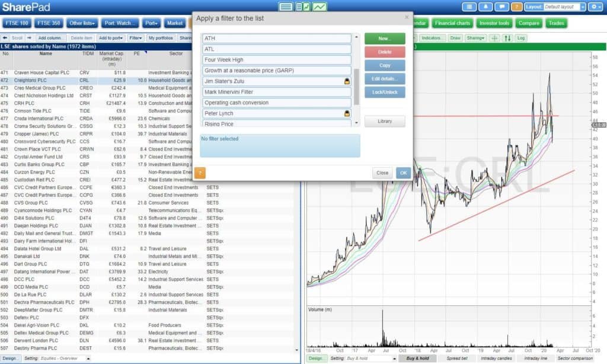607x364 pixels.
Task: Open the Compare view
Action: click(529, 23)
